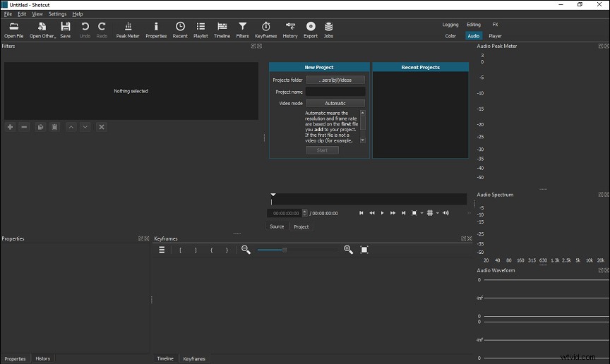Copy filters icon in Filters panel
The width and height of the screenshot is (610, 364).
click(x=40, y=127)
